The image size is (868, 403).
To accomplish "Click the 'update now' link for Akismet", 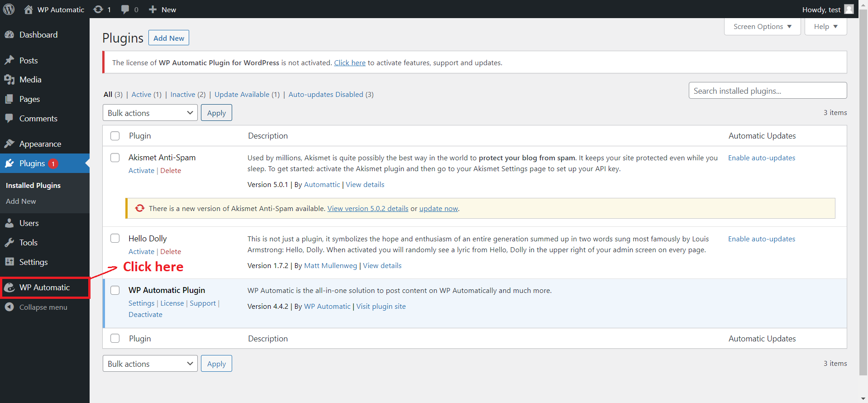I will (x=439, y=209).
